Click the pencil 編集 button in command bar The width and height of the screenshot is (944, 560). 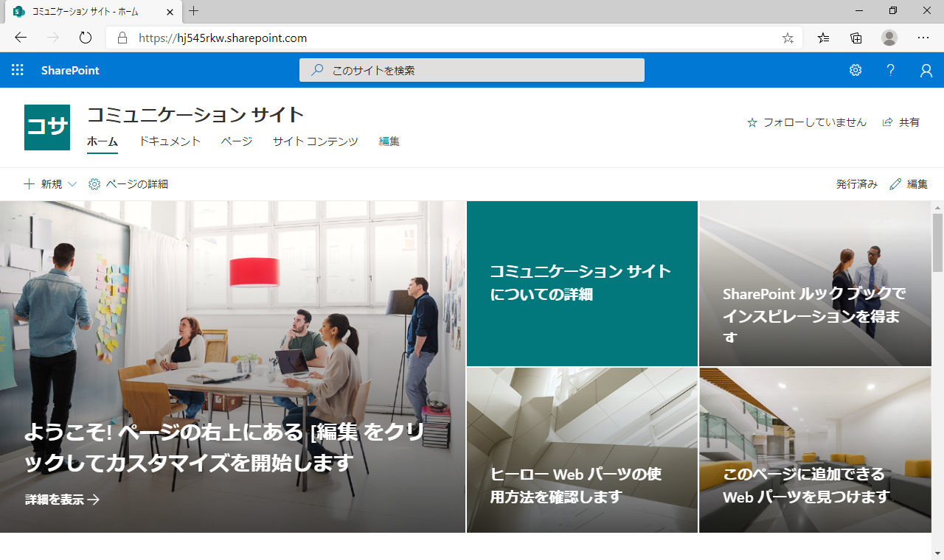tap(909, 184)
